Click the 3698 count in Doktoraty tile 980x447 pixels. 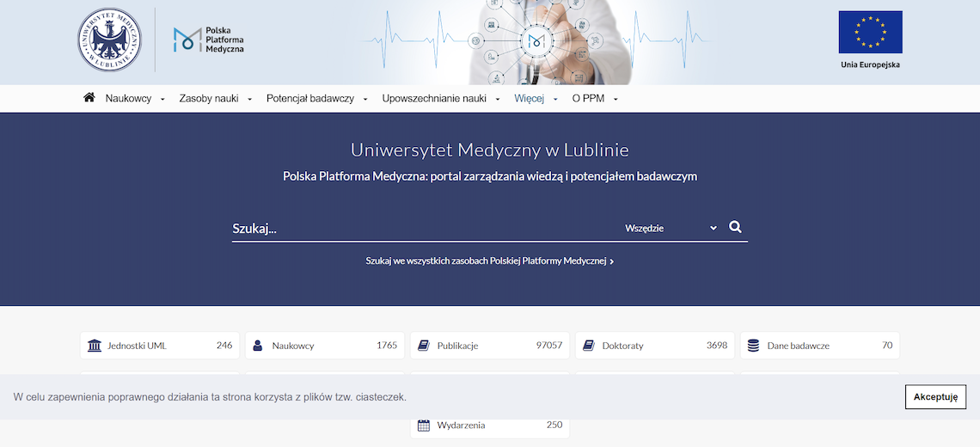point(717,345)
